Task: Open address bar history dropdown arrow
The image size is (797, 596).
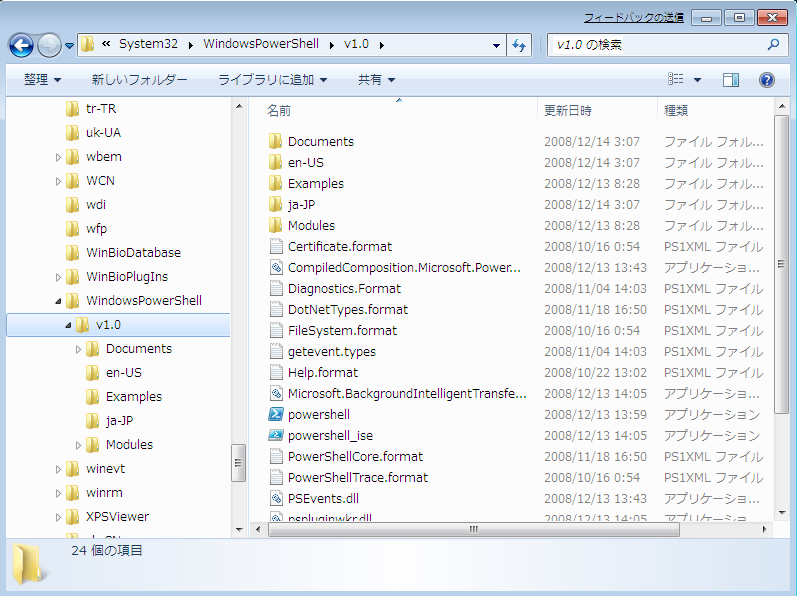Action: pos(496,45)
